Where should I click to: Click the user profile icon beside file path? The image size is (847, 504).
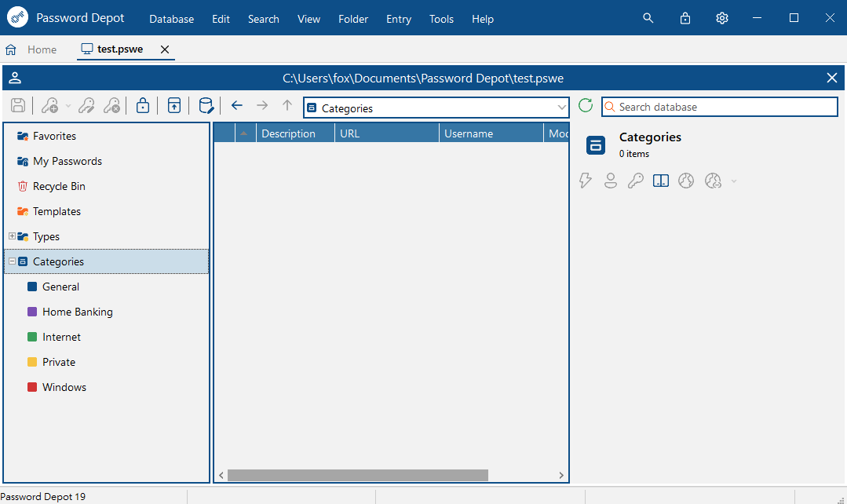[x=15, y=78]
